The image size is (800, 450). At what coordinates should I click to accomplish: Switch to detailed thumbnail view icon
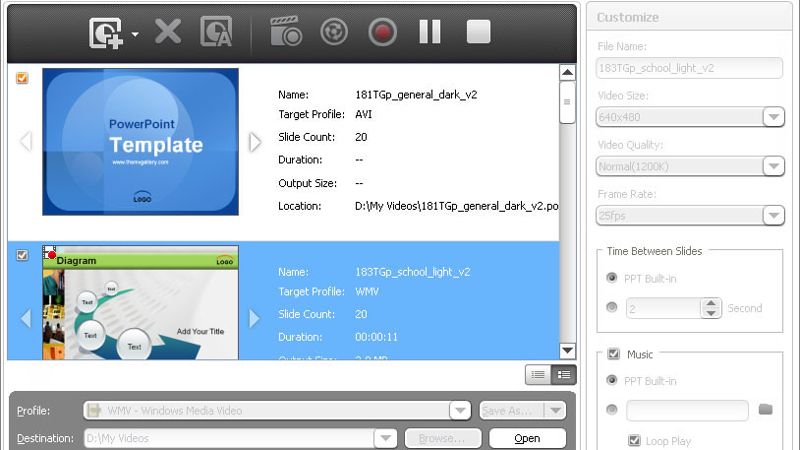point(564,375)
